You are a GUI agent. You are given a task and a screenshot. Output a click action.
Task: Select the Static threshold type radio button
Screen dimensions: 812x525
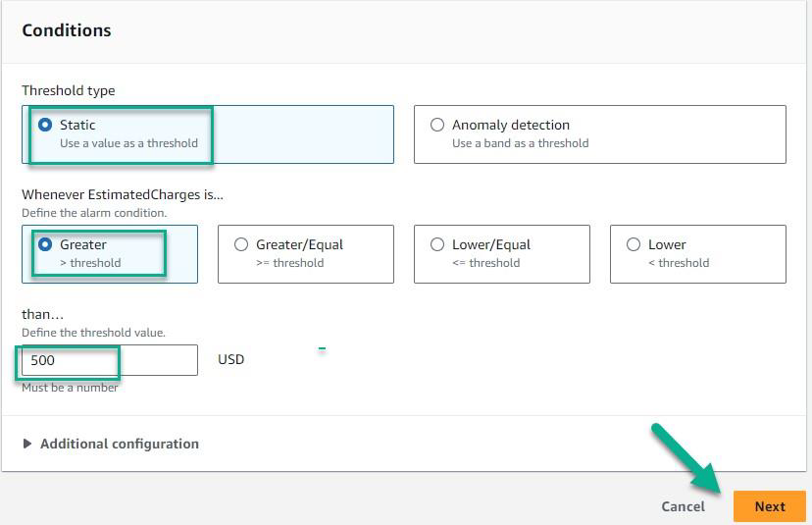click(45, 126)
